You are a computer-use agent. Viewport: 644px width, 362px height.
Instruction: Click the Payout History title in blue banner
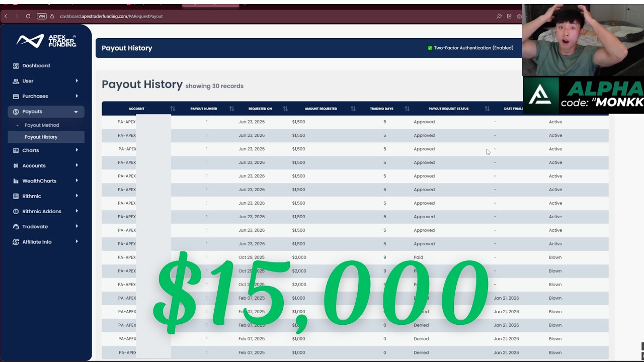(x=127, y=48)
